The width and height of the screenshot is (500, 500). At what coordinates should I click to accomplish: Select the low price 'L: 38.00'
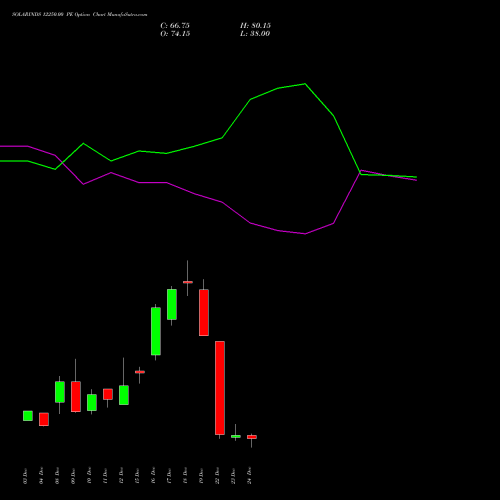point(255,34)
